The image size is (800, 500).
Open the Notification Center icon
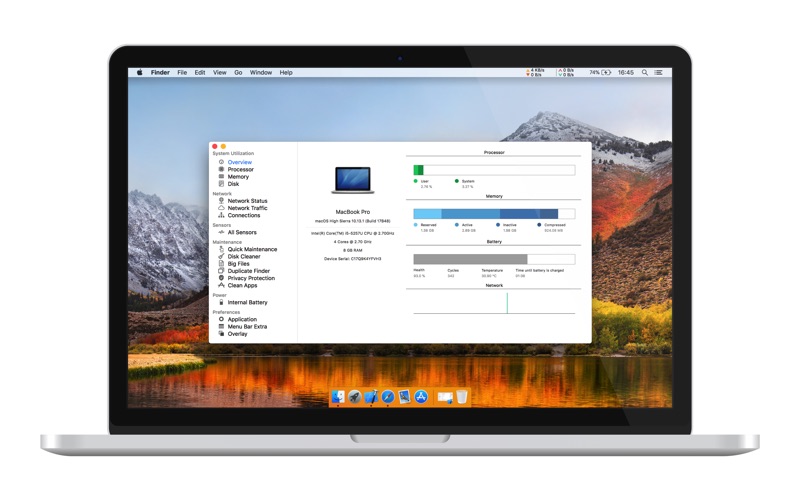(659, 72)
